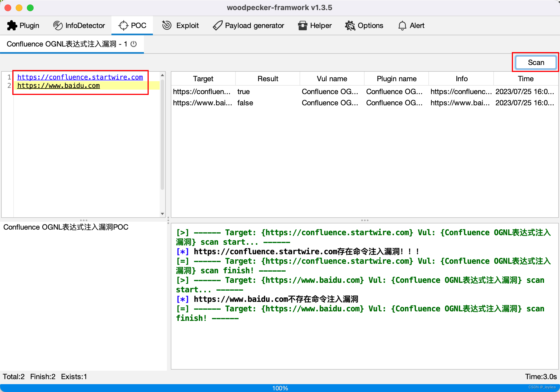Image resolution: width=560 pixels, height=392 pixels.
Task: Select the row with false result
Action: click(245, 103)
